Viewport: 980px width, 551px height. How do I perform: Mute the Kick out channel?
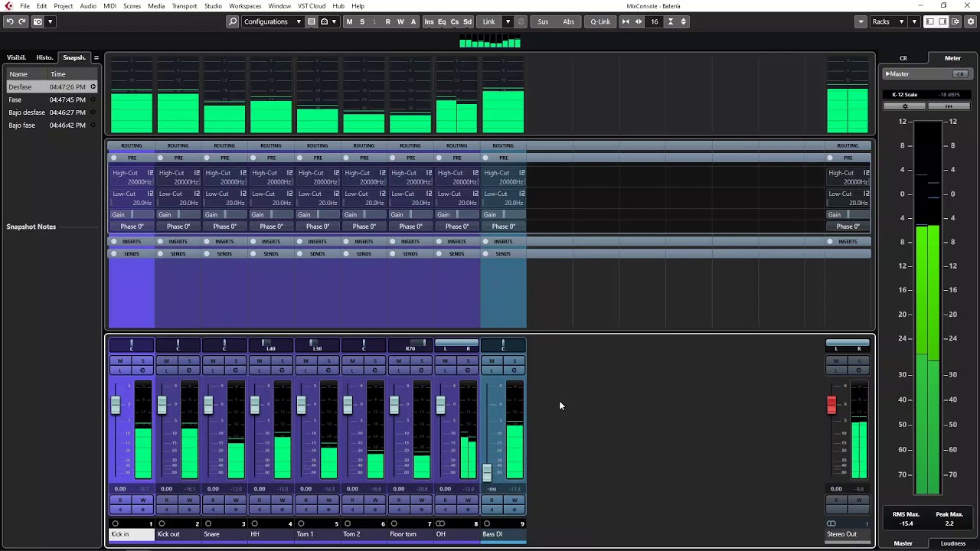pyautogui.click(x=166, y=360)
